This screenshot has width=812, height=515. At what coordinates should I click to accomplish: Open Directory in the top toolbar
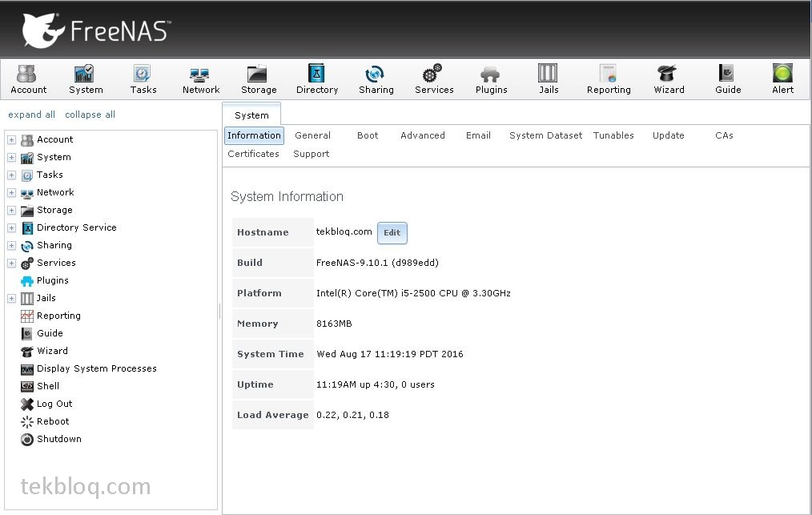[316, 79]
